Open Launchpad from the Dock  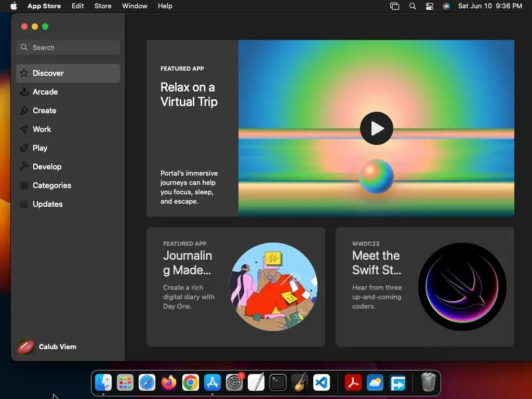[x=125, y=383]
